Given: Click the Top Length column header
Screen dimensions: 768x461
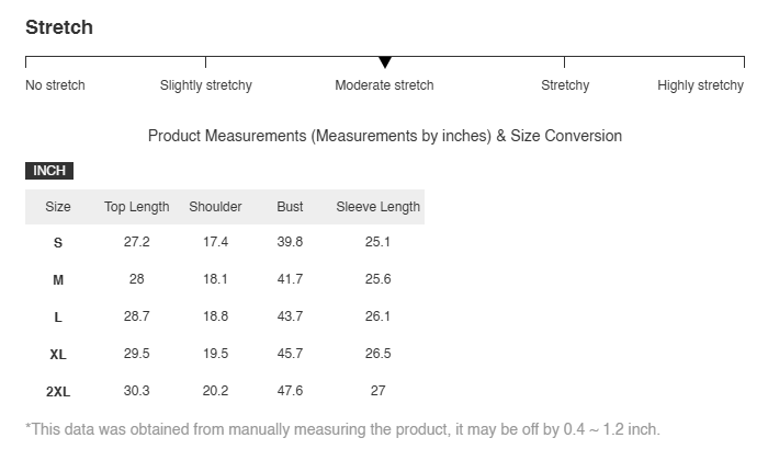Looking at the screenshot, I should click(x=137, y=207).
